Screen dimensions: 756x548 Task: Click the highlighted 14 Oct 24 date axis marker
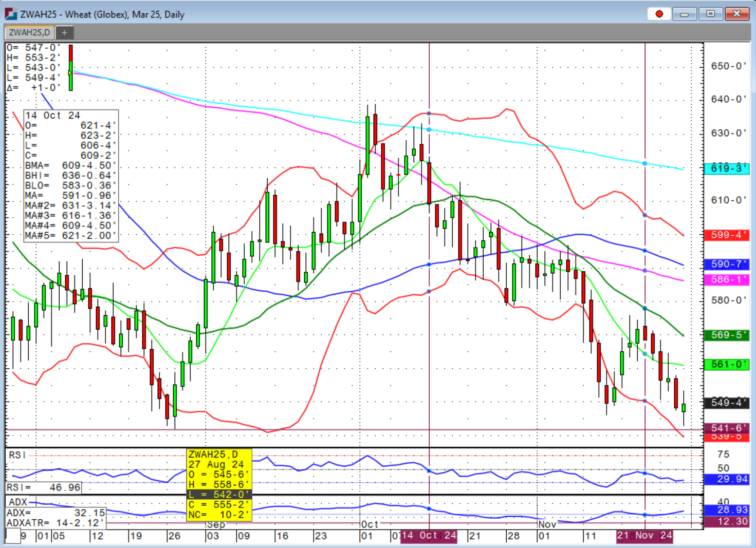pos(429,536)
